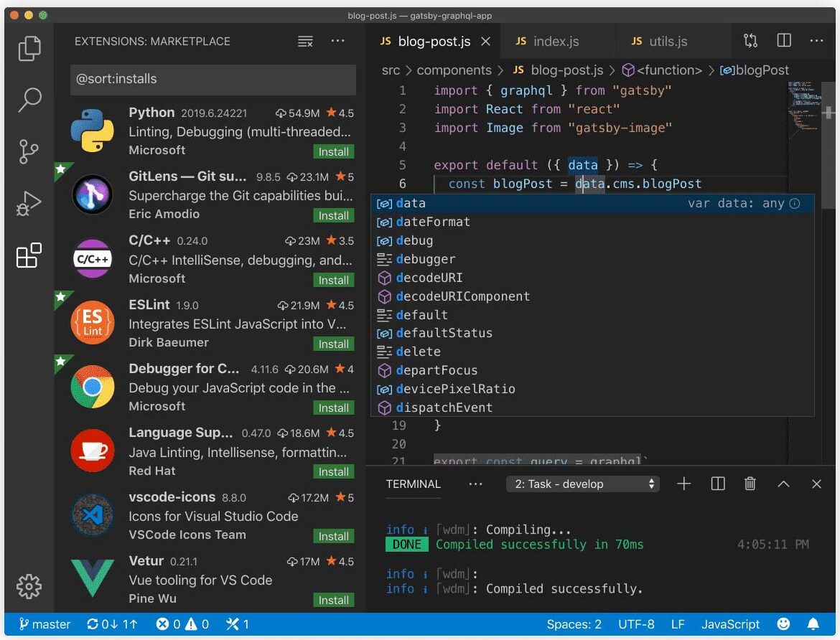Open the Source Control view
Viewport: 840px width, 640px height.
coord(29,151)
